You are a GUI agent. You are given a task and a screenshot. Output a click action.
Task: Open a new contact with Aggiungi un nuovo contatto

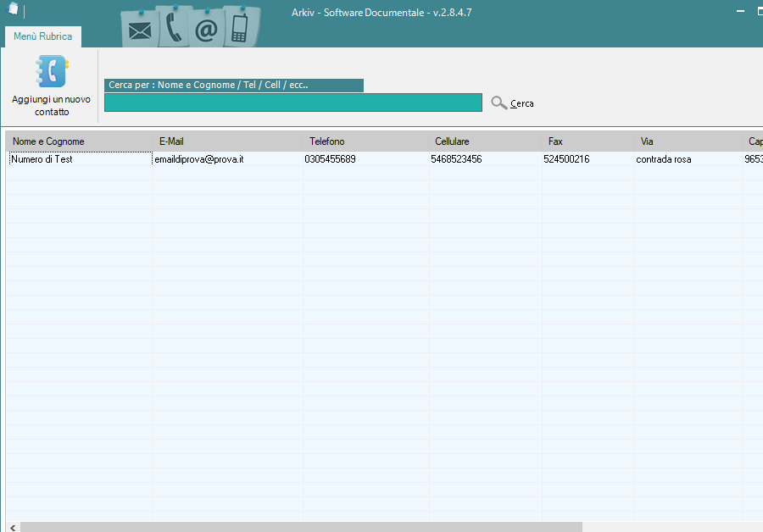click(x=50, y=85)
